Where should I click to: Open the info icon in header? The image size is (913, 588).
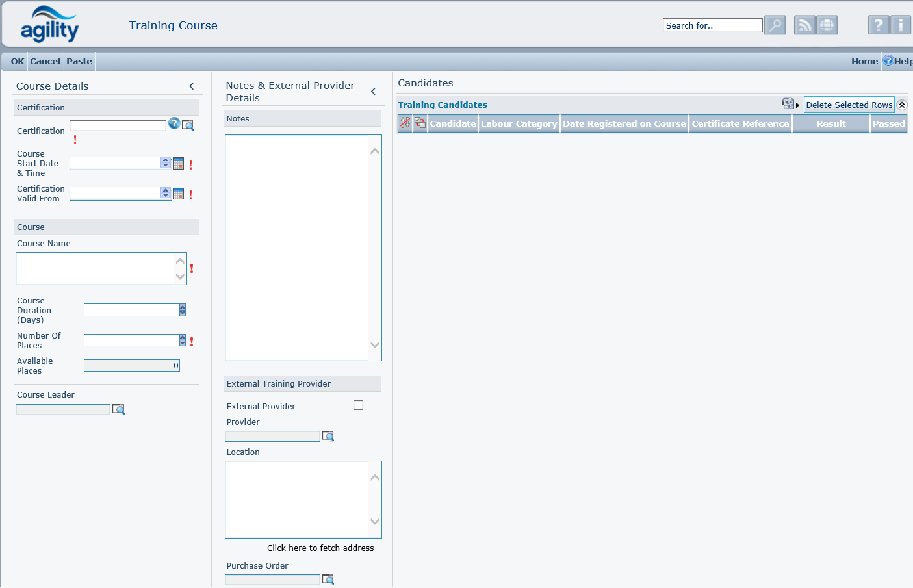[901, 25]
